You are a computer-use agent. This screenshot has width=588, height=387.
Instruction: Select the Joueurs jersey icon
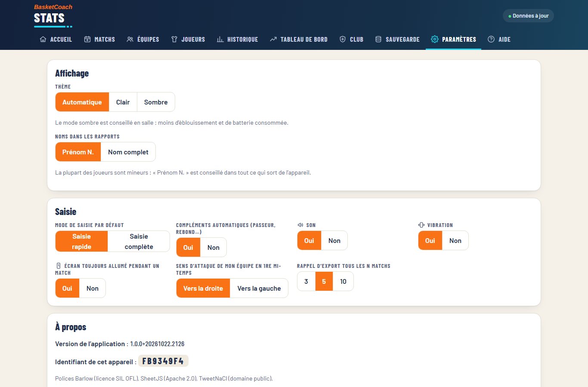pos(174,39)
